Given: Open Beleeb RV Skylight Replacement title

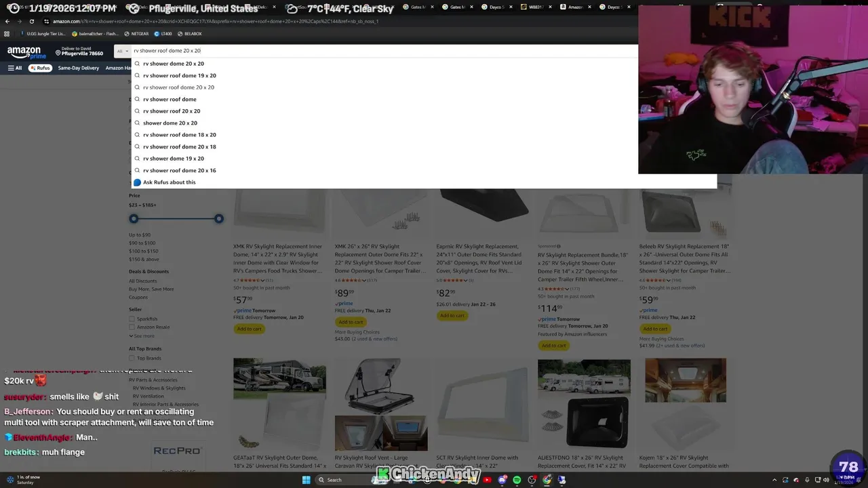Looking at the screenshot, I should pyautogui.click(x=685, y=258).
